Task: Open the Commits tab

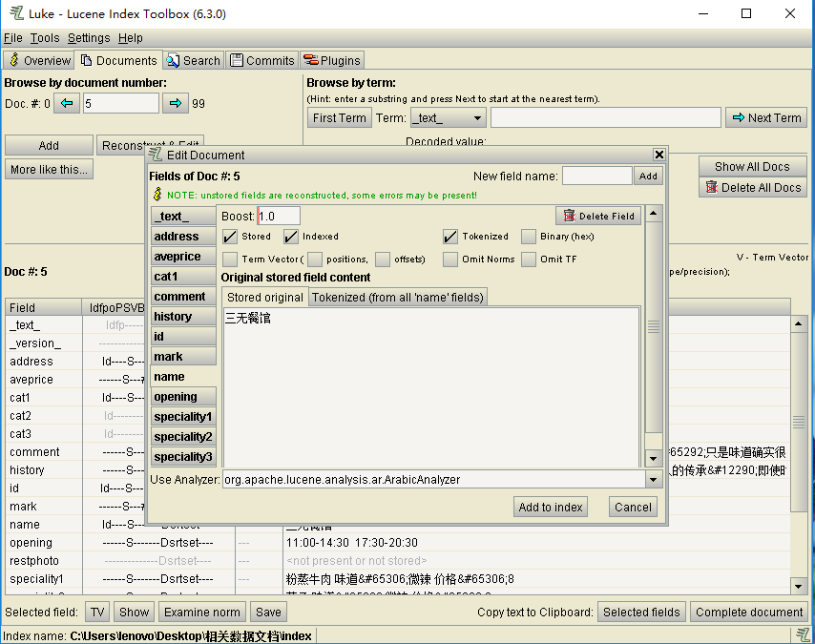Action: [x=262, y=60]
